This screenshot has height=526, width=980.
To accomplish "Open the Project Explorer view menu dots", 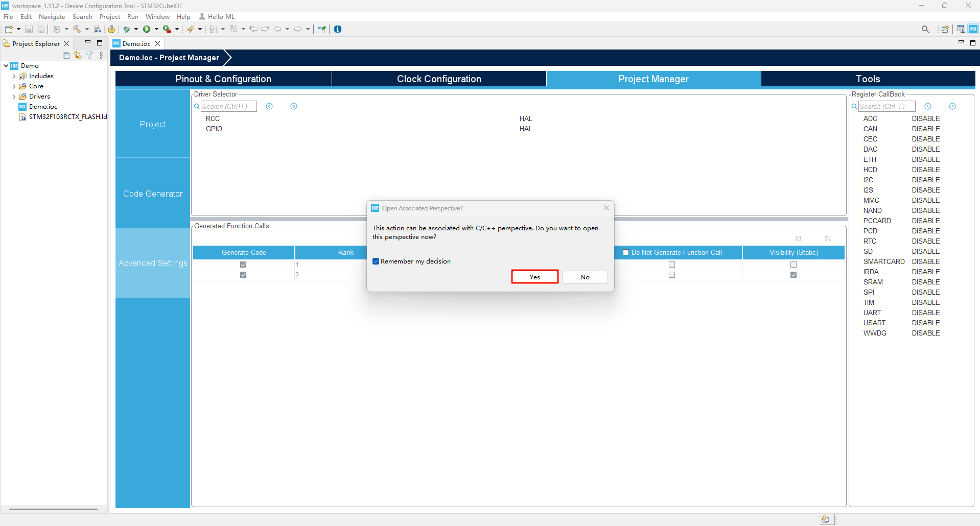I will pyautogui.click(x=101, y=55).
